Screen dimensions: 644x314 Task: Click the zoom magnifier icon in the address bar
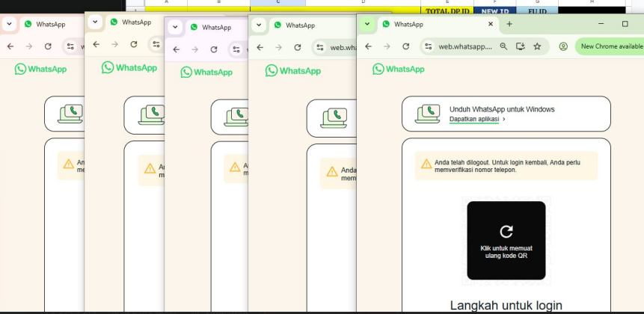pos(503,46)
